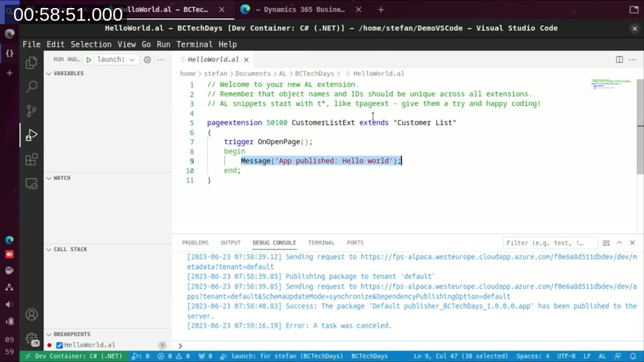Open the Search view in activity bar

pos(32,86)
